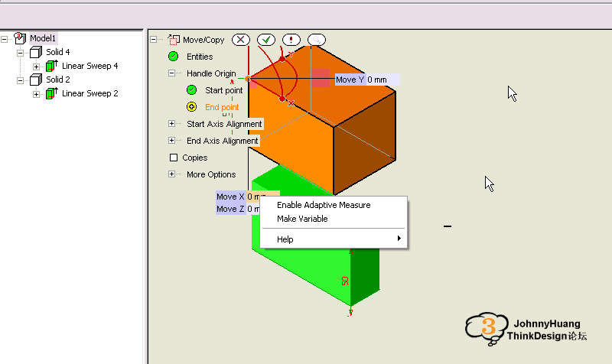Click the Copies label
This screenshot has width=612, height=364.
point(195,158)
